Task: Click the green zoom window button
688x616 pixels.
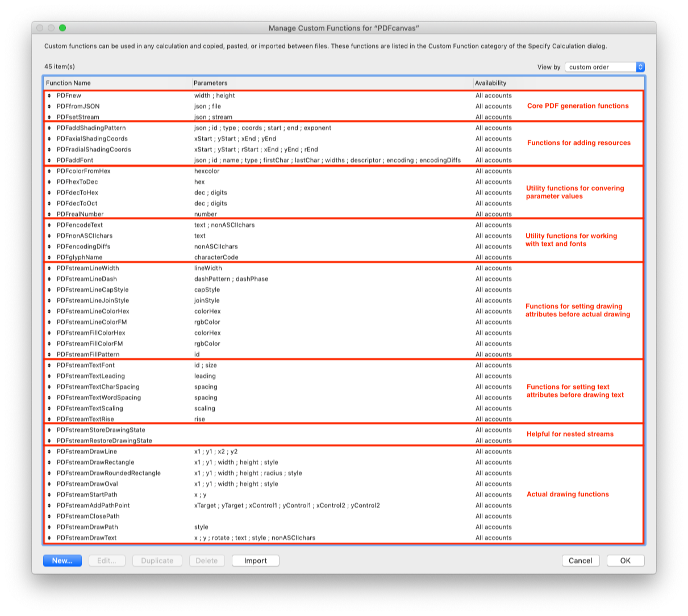Action: (62, 28)
